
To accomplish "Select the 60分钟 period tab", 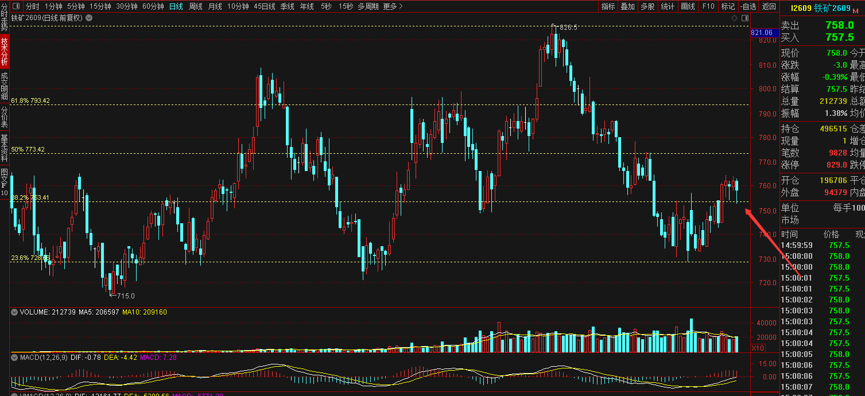I will click(153, 7).
